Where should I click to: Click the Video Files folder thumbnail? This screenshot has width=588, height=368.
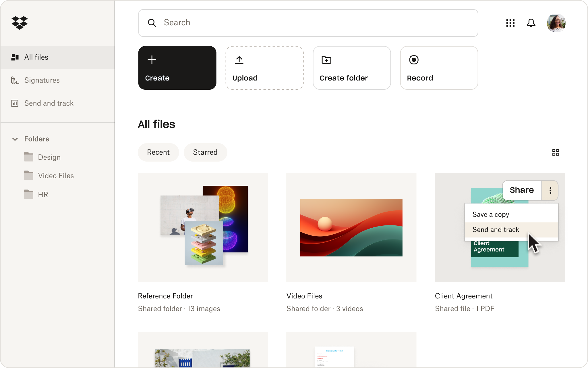351,228
